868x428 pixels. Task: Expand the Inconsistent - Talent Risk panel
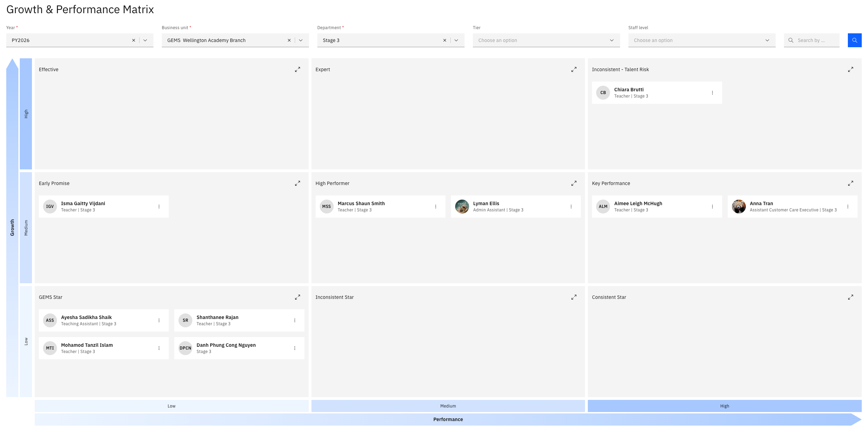click(851, 69)
